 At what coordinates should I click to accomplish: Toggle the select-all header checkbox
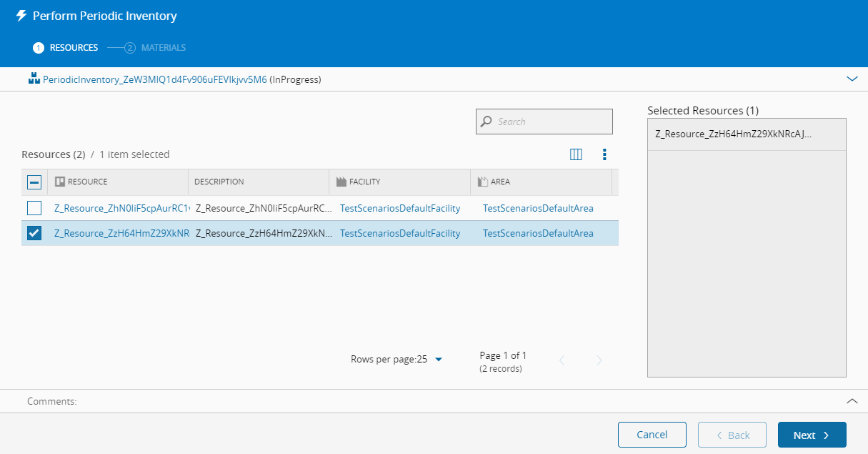click(34, 182)
